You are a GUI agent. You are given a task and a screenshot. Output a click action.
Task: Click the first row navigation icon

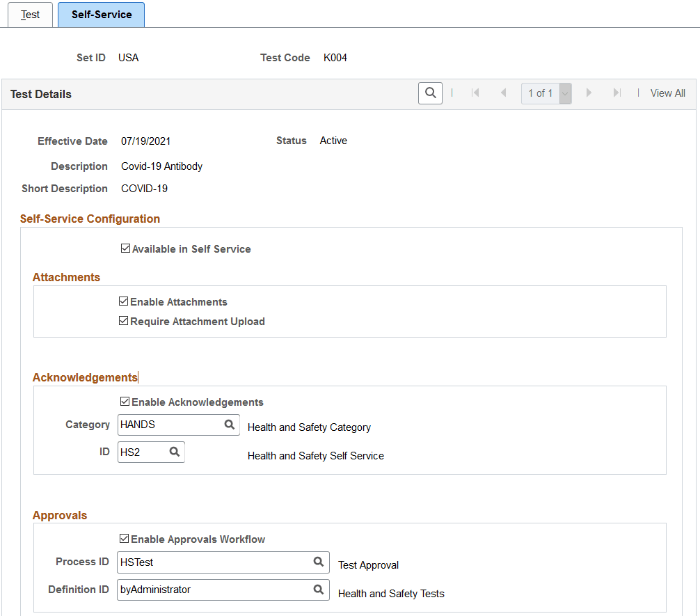click(475, 93)
